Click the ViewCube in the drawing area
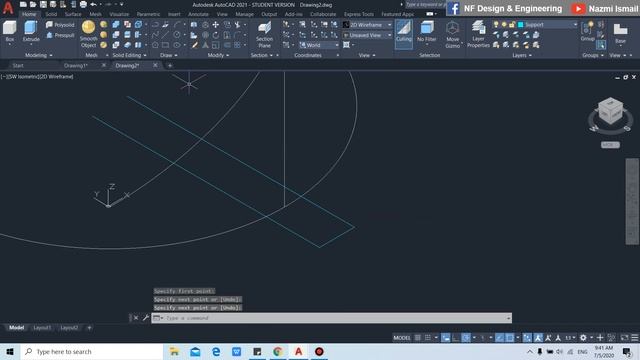Screen dimensions: 640x360 pos(610,111)
